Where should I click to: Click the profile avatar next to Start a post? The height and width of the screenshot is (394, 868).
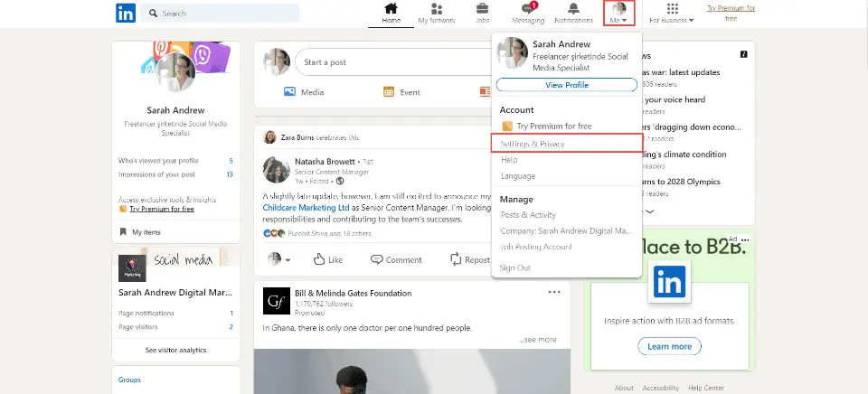[x=277, y=62]
